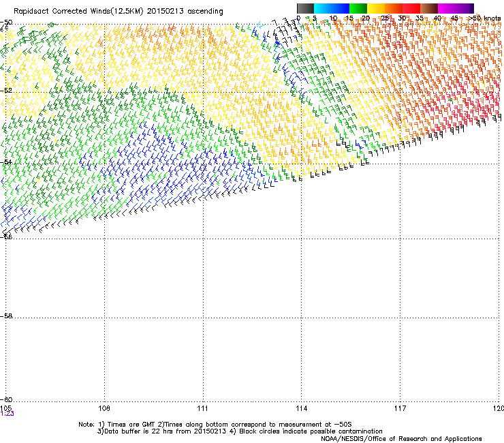504x443 pixels.
Task: Click the longitude label '114'
Action: point(302,408)
